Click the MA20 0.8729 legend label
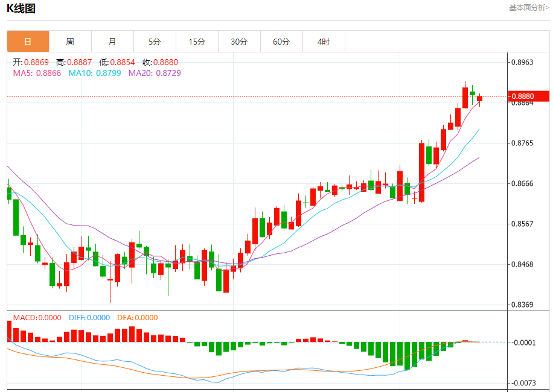This screenshot has height=392, width=553. [x=155, y=73]
